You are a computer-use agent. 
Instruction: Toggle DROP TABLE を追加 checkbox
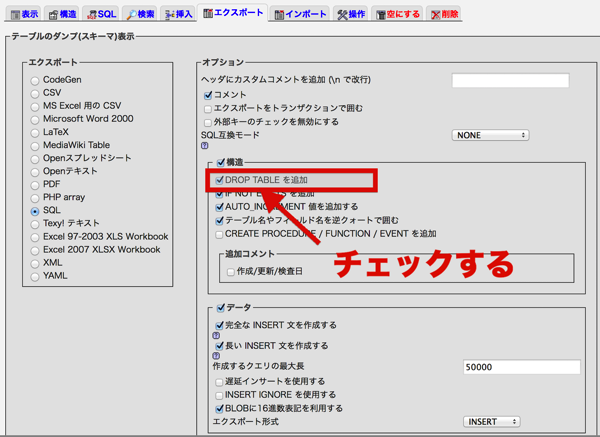(219, 180)
